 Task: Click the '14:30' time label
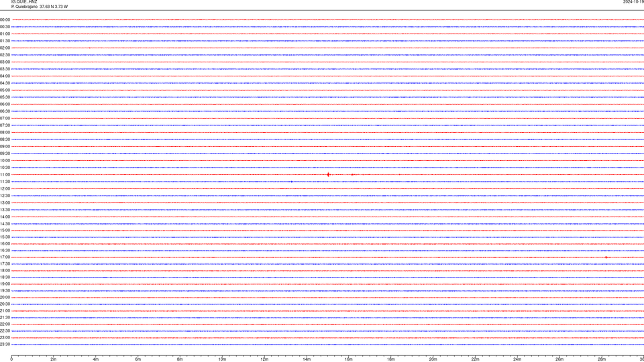(x=5, y=224)
